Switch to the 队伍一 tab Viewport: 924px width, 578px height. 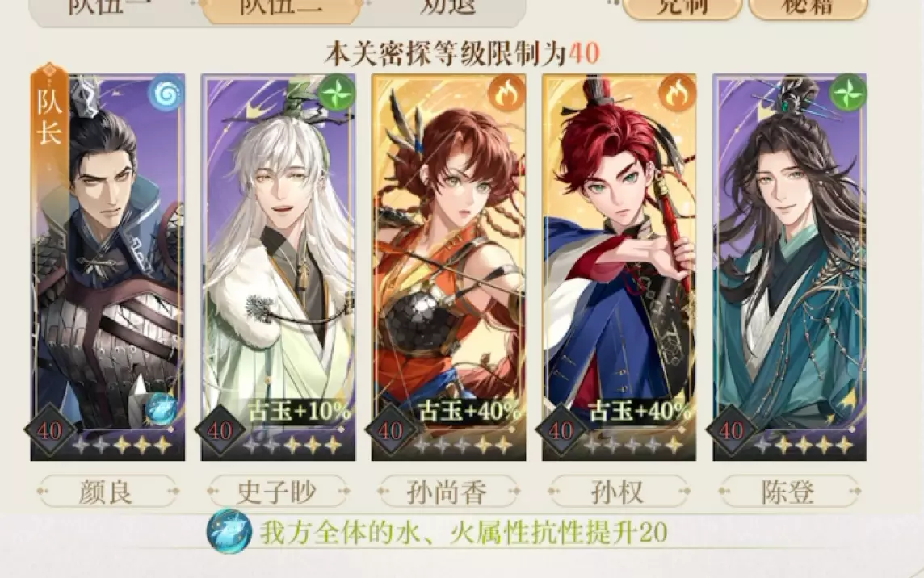tap(110, 6)
